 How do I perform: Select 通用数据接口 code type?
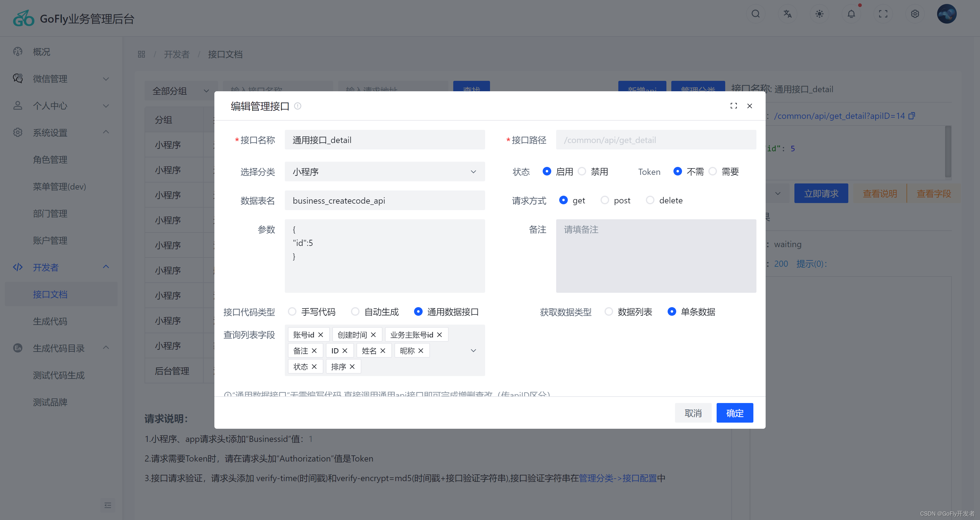pyautogui.click(x=418, y=312)
